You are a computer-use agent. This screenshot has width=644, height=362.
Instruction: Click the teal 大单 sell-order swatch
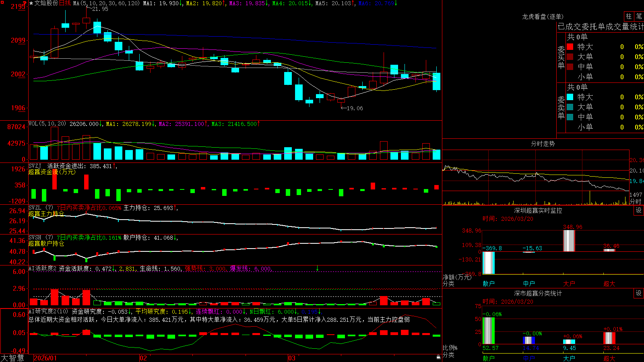(570, 107)
